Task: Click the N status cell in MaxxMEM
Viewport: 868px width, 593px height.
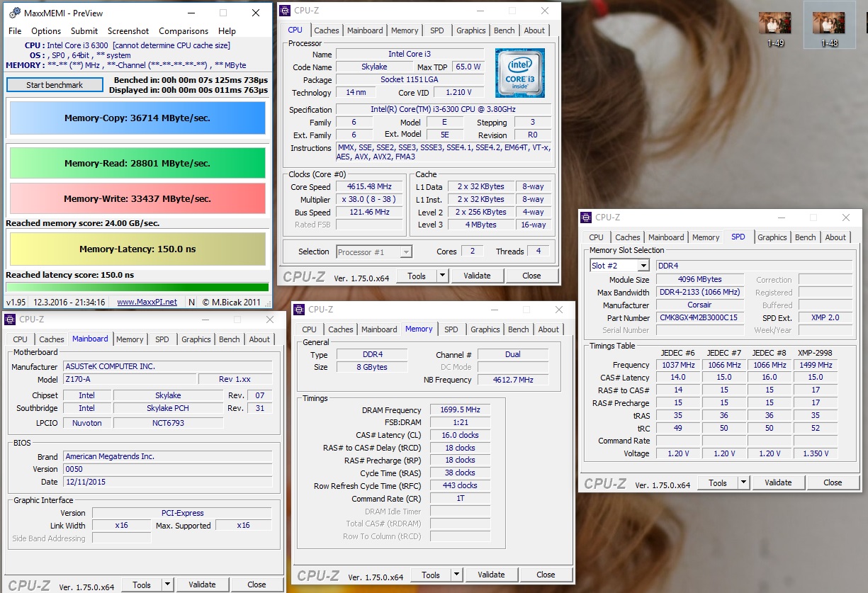Action: [191, 302]
